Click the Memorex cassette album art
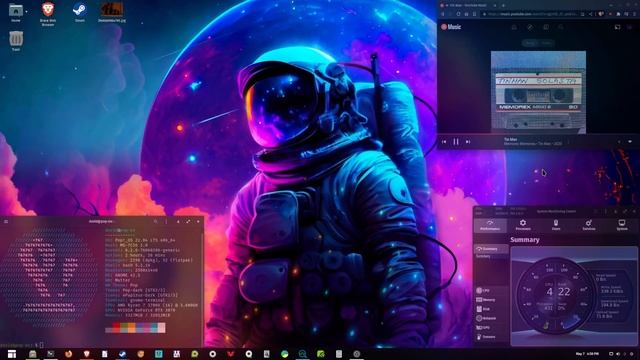The image size is (640, 360). [x=538, y=92]
